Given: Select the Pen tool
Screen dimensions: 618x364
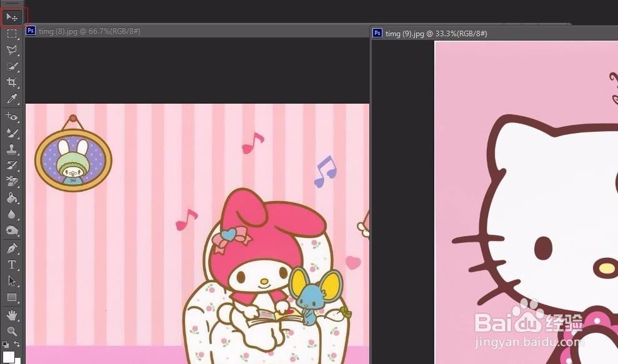Looking at the screenshot, I should point(12,248).
